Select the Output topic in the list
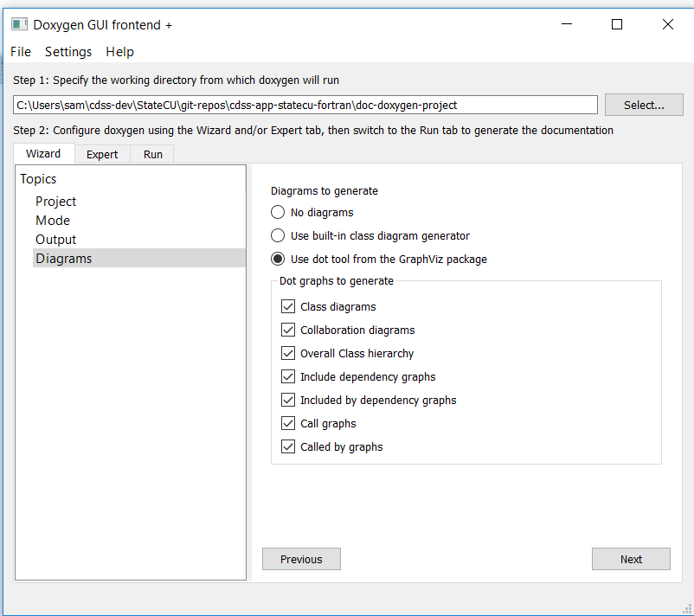The image size is (694, 616). click(x=55, y=240)
